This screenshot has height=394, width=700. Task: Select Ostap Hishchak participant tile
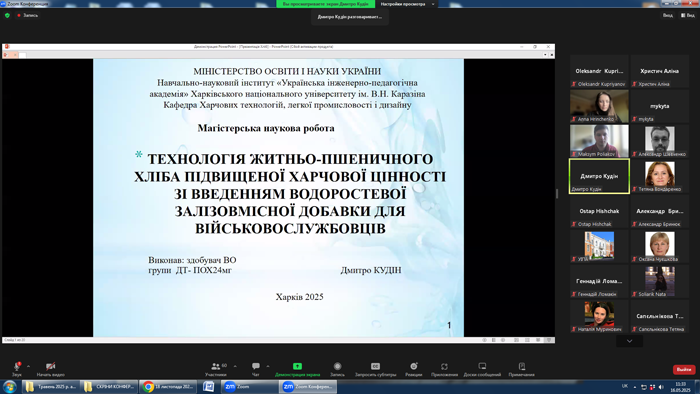click(599, 211)
